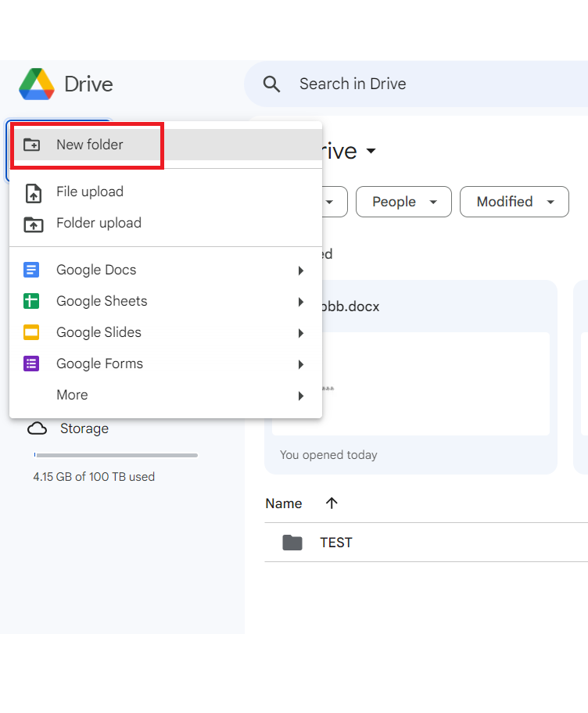Click the docx file name in suggested card
This screenshot has width=588, height=713.
350,306
